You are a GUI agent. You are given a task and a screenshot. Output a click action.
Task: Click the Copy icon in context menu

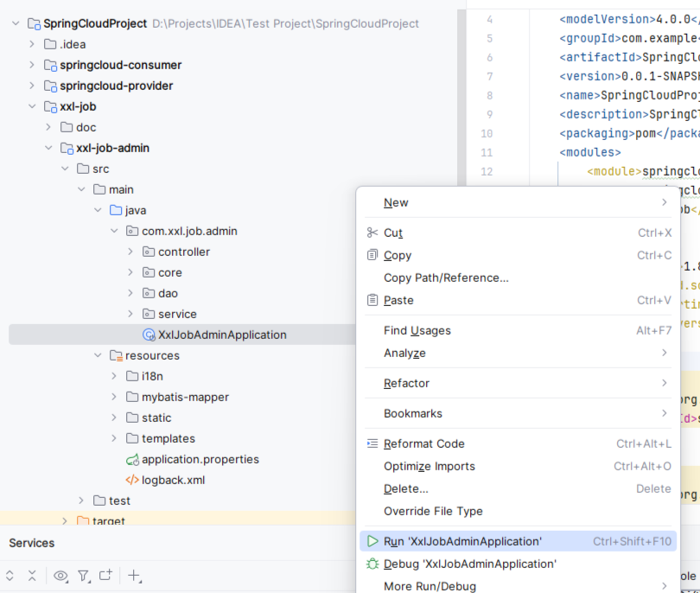coord(372,255)
